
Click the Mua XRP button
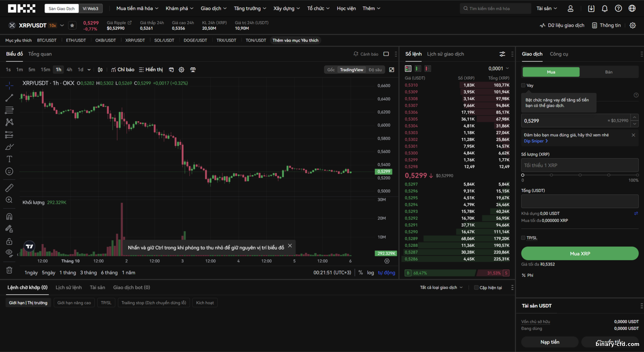[580, 254]
